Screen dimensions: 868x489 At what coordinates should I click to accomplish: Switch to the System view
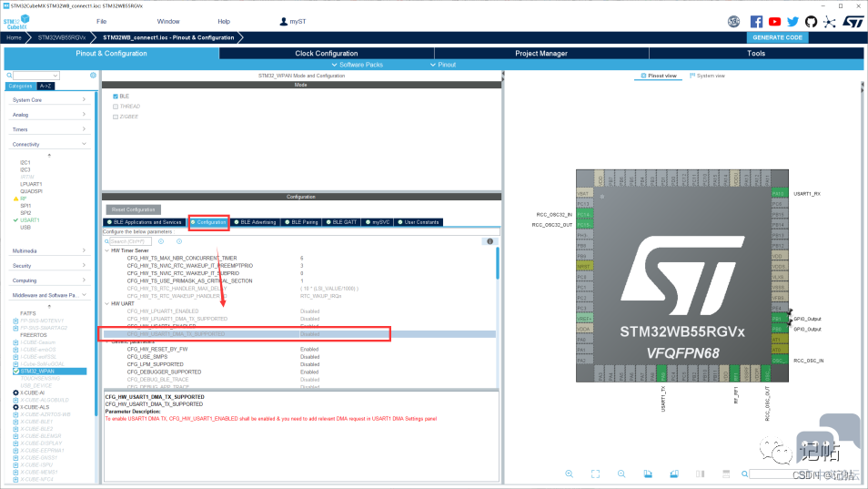708,76
